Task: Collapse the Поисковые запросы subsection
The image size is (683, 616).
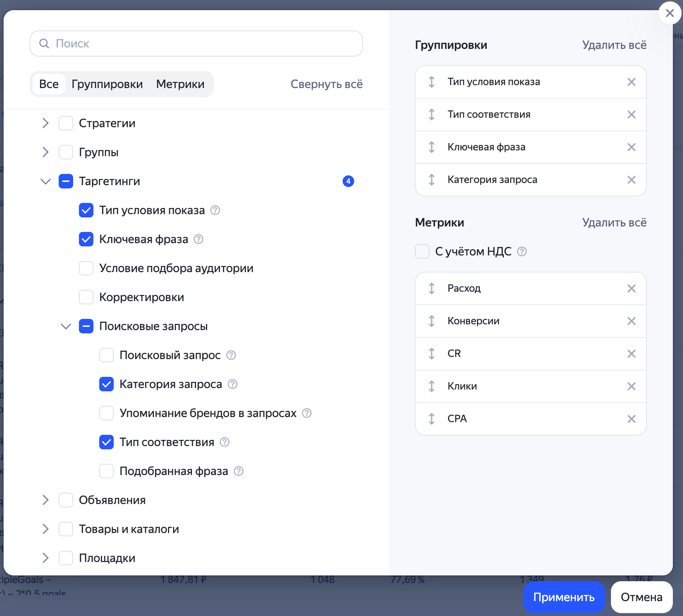Action: [66, 326]
